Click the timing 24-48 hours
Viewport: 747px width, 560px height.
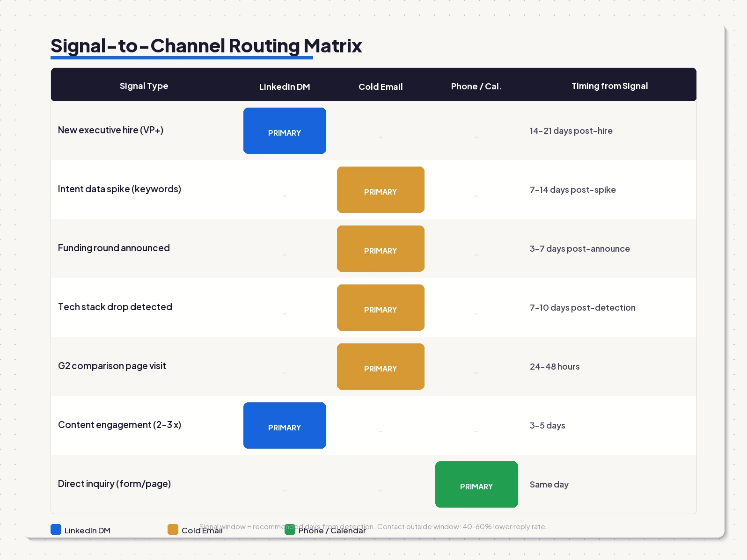tap(555, 367)
